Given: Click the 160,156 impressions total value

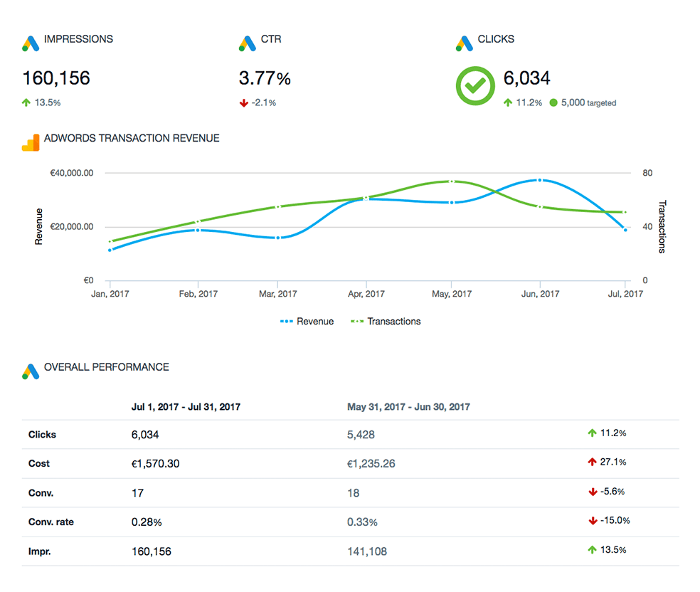Looking at the screenshot, I should (x=56, y=78).
